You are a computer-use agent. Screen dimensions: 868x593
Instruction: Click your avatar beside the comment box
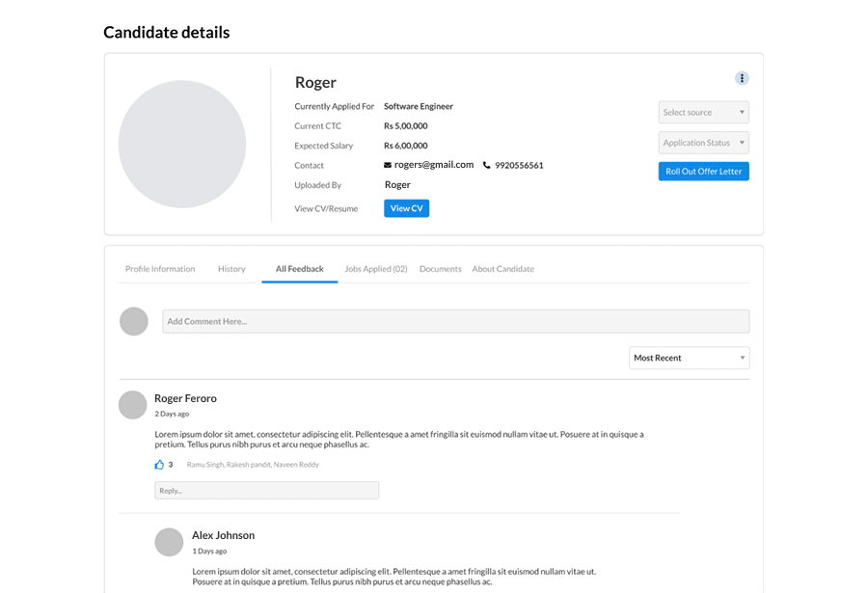click(134, 321)
